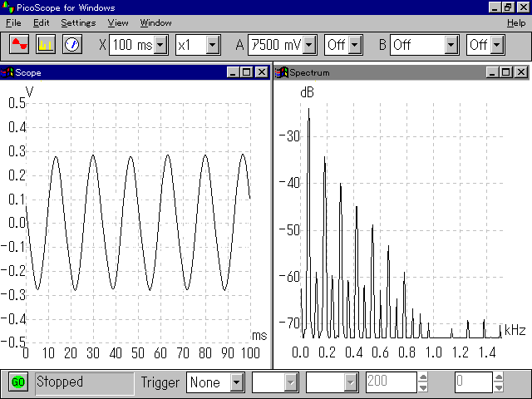Open the Window menu
The height and width of the screenshot is (399, 532).
point(155,22)
